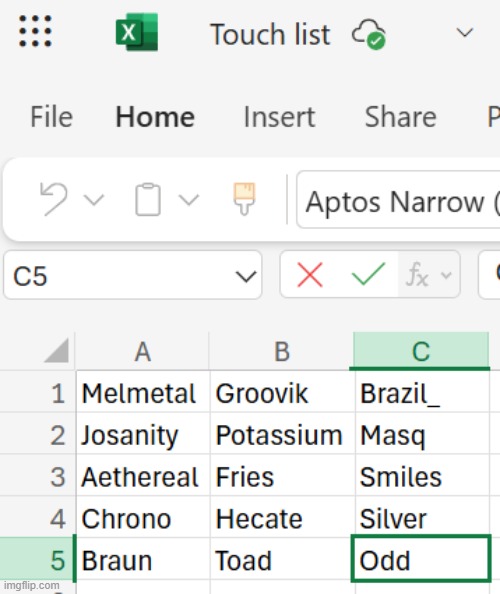Cancel cell entry with red X
This screenshot has height=594, width=500.
(x=310, y=275)
